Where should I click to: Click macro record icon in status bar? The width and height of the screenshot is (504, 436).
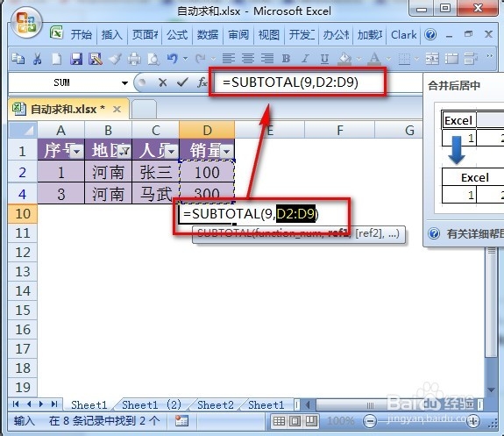tap(181, 421)
